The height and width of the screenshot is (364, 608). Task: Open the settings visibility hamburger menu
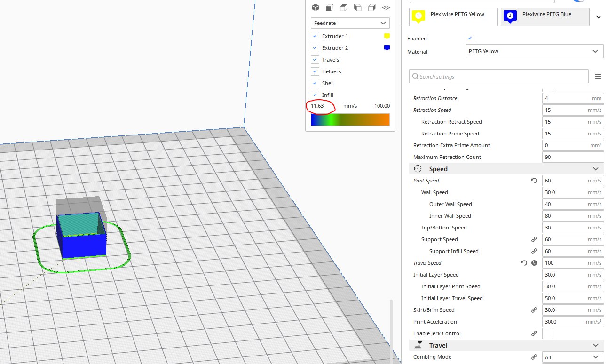[598, 76]
